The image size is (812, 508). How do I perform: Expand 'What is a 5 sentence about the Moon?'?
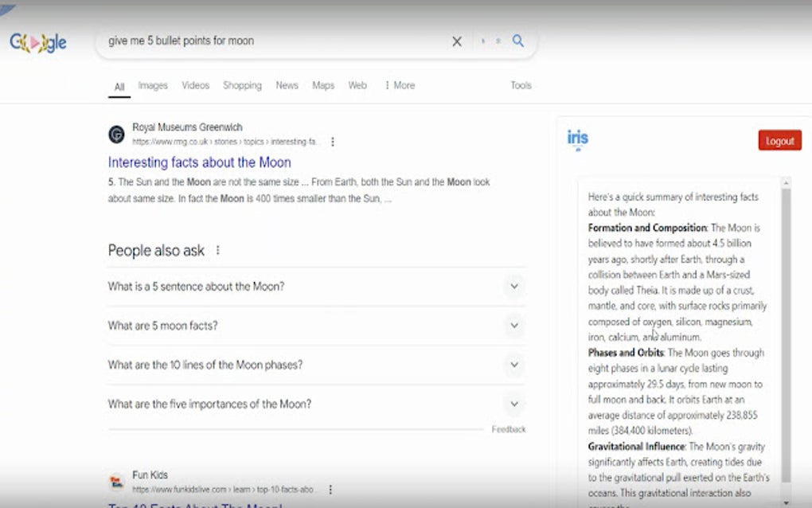[514, 287]
